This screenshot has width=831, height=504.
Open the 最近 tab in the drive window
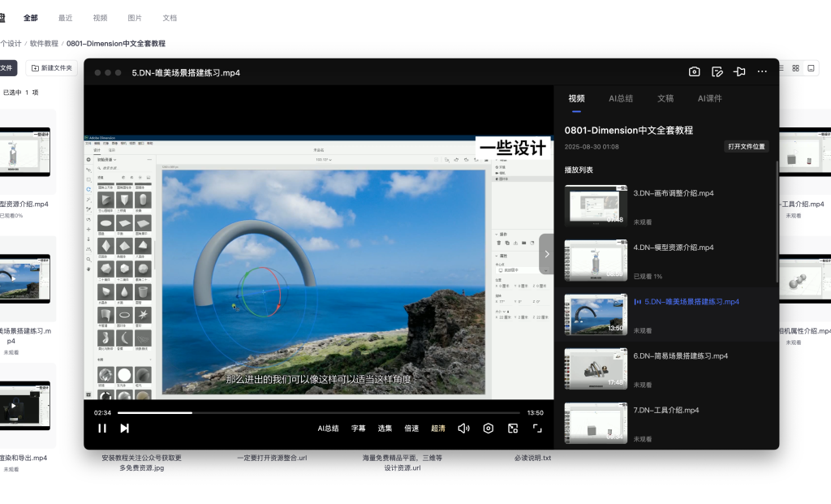click(65, 18)
